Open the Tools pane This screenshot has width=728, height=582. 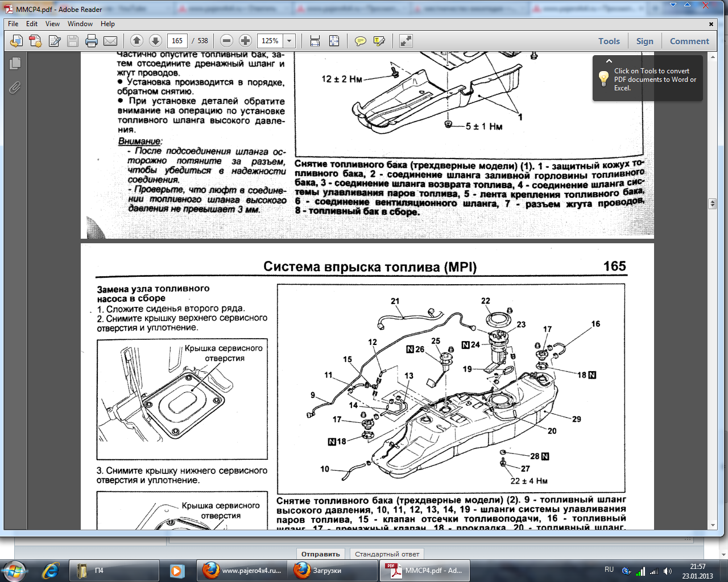coord(609,41)
